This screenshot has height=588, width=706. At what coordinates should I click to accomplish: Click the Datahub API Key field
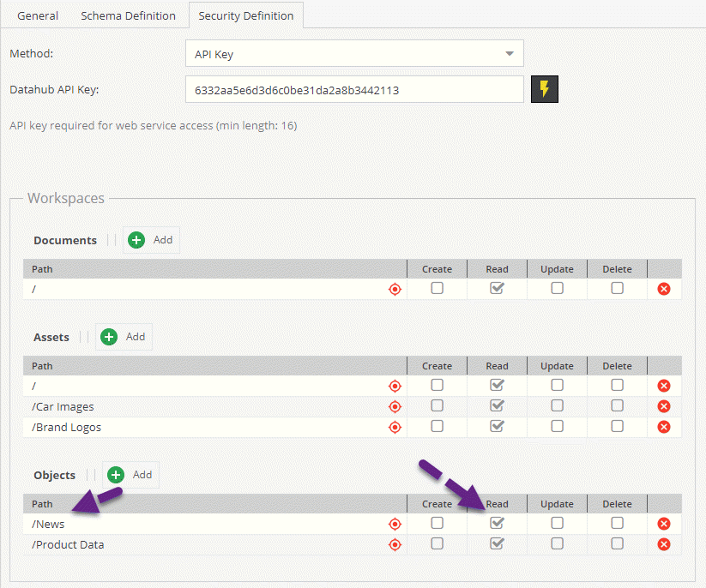[353, 90]
